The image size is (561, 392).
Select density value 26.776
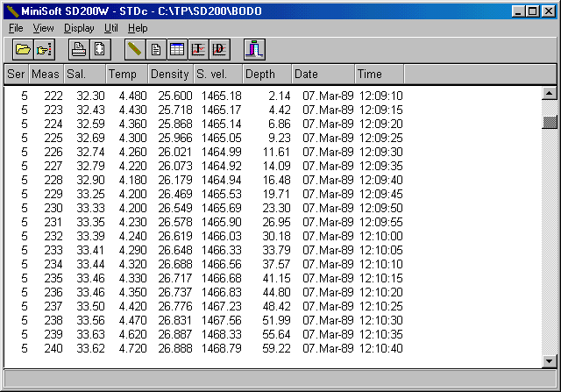coord(175,306)
